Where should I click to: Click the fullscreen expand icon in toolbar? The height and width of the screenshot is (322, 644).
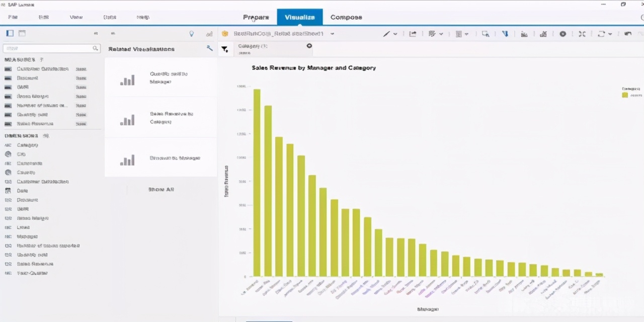click(x=582, y=34)
